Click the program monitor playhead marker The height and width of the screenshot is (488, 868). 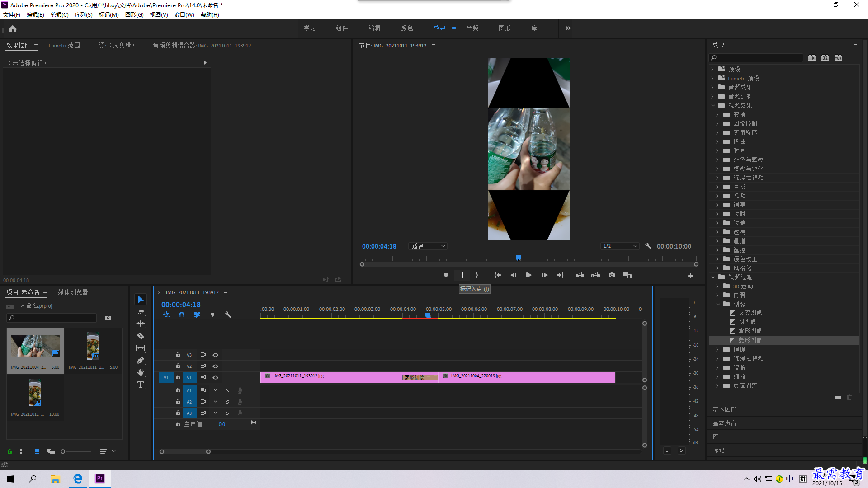click(x=519, y=258)
